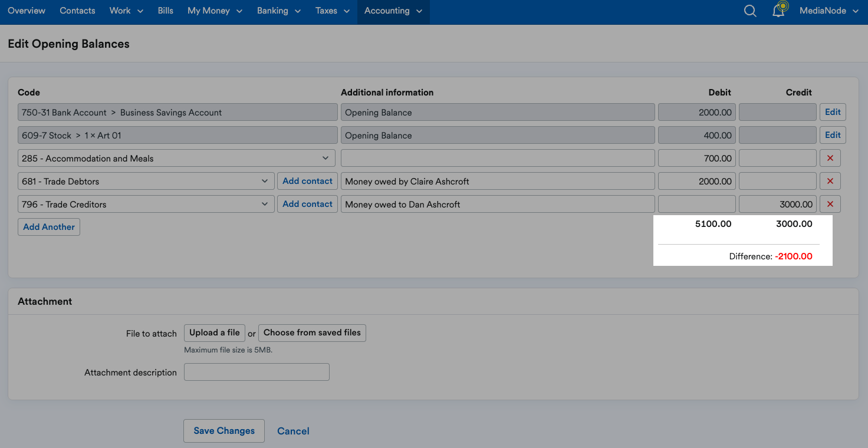Screen dimensions: 868x448
Task: Click the Trade Debtors debit field 2000.00
Action: pos(696,181)
